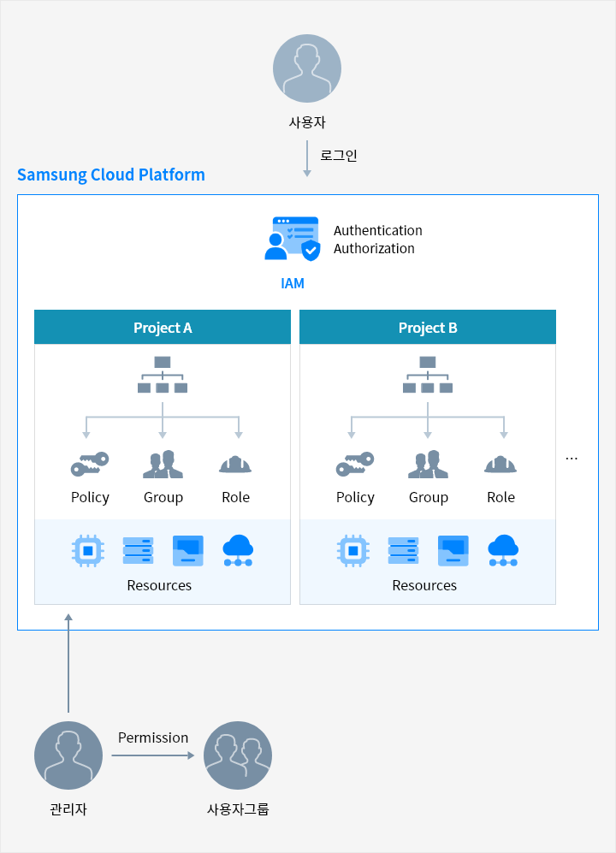Click the 사용자그룹 label text
616x853 pixels.
[238, 809]
